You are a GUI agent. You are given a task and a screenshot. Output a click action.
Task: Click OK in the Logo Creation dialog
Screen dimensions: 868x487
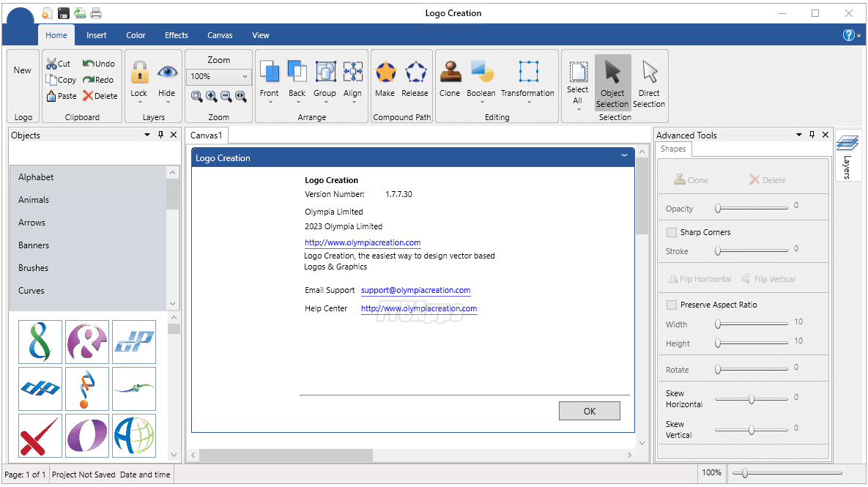pos(590,411)
